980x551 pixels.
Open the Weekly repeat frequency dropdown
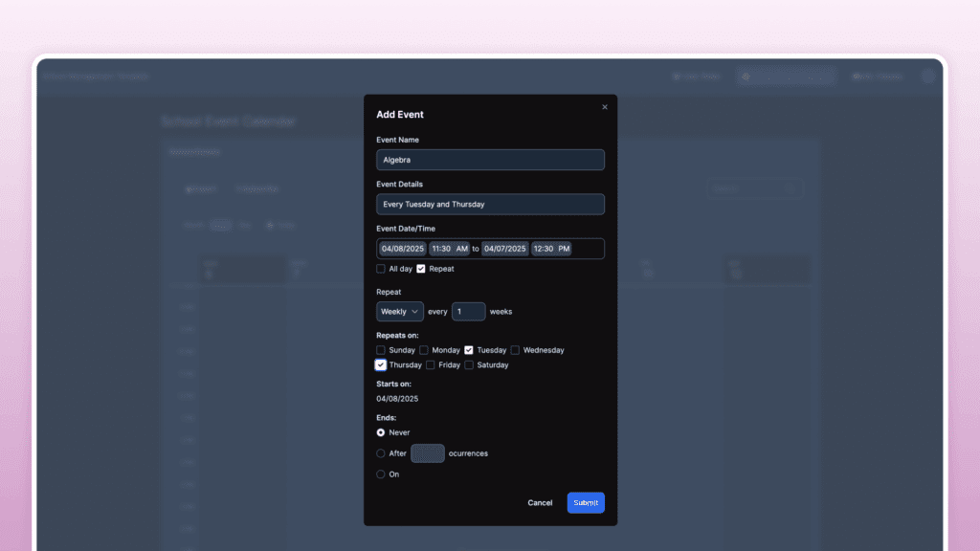pos(400,312)
